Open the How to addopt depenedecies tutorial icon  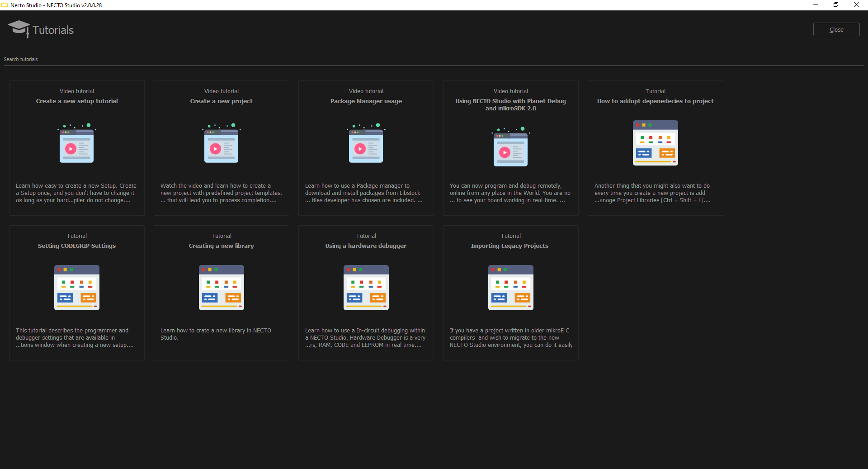point(655,143)
